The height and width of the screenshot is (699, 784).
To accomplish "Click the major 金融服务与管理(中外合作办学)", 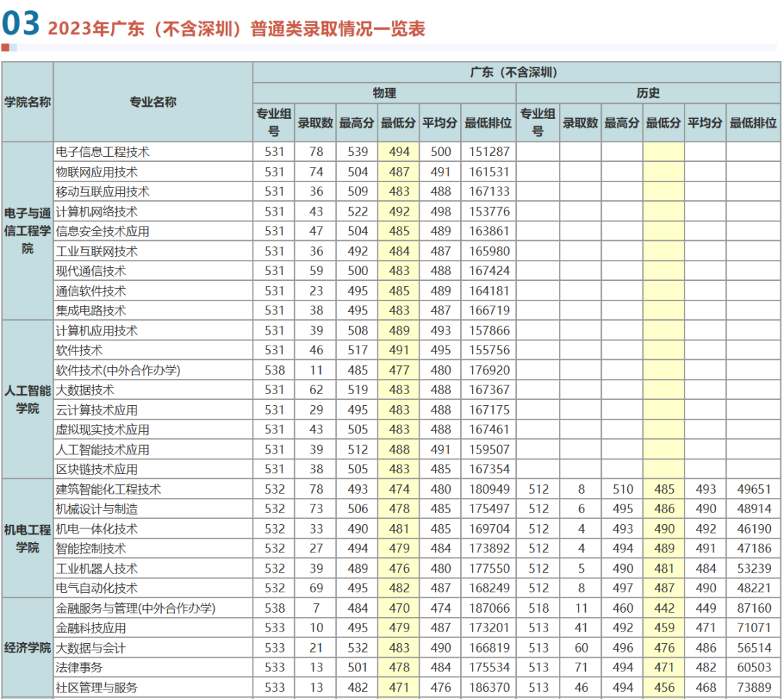I will (136, 608).
